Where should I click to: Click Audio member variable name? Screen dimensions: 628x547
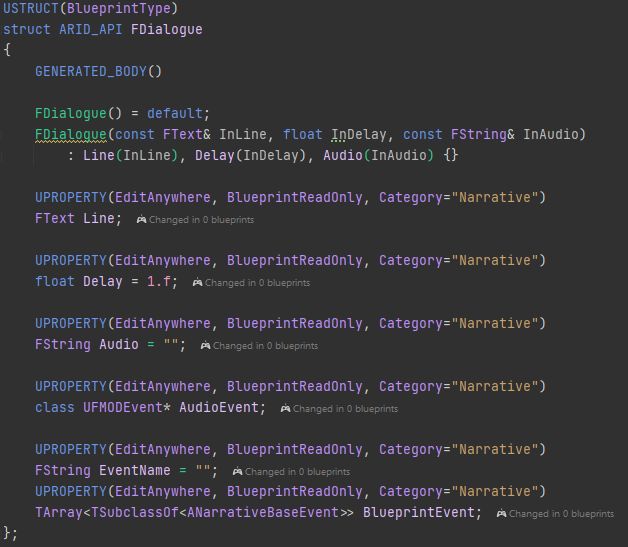tap(119, 344)
